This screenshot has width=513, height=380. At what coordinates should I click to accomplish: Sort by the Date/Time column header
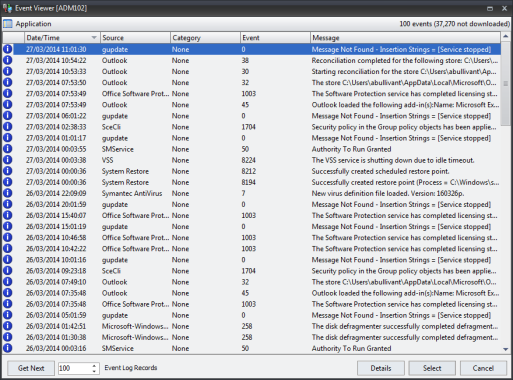(x=62, y=38)
